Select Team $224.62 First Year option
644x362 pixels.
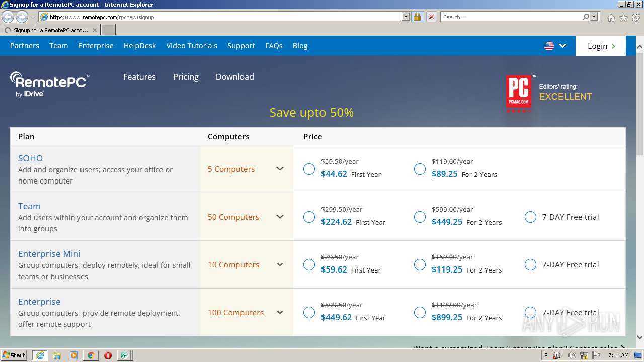click(309, 217)
